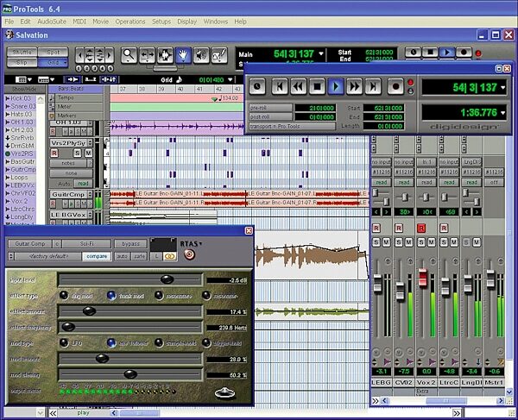Toggle Online clock button in Transport window
The height and width of the screenshot is (420, 518).
[257, 86]
